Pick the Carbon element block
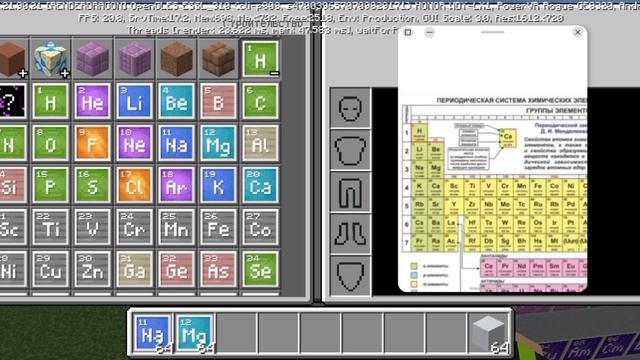This screenshot has height=360, width=640. [x=260, y=101]
